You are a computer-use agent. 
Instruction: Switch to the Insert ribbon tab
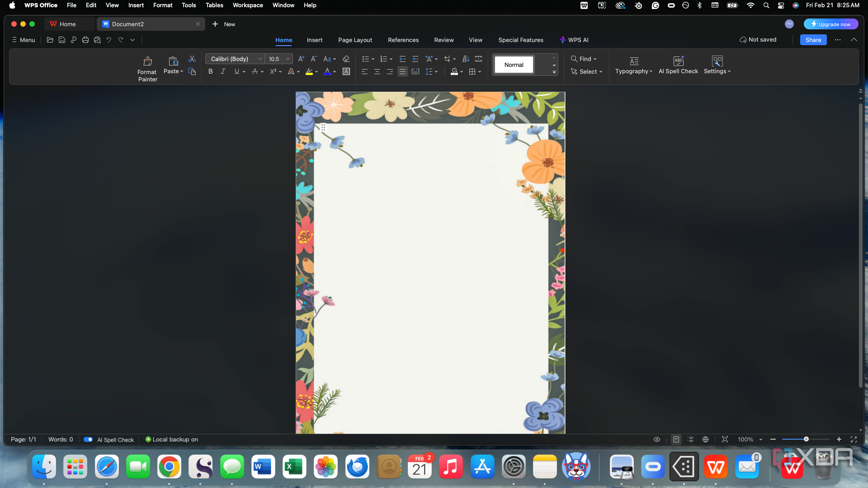pos(315,40)
